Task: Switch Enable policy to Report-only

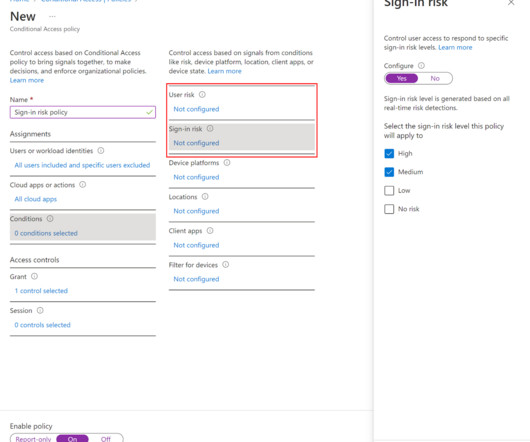Action: pyautogui.click(x=33, y=439)
